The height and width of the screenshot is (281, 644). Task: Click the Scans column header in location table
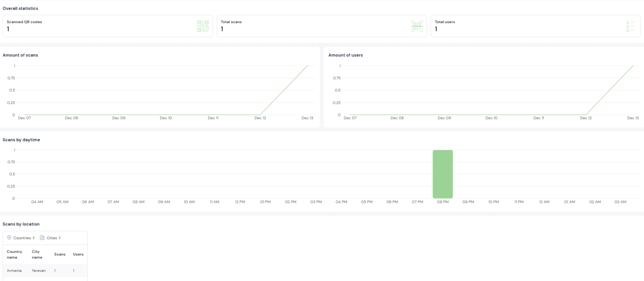[60, 254]
